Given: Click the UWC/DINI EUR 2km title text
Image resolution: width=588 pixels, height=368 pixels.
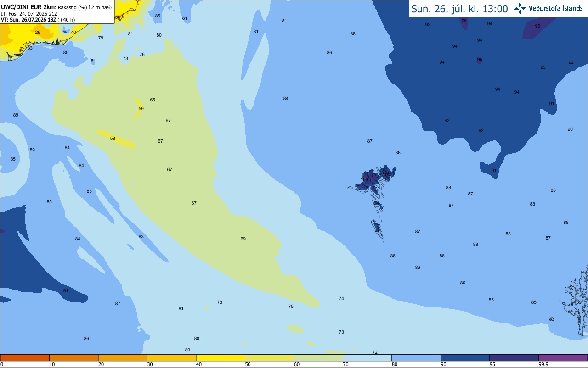Looking at the screenshot, I should coord(28,7).
